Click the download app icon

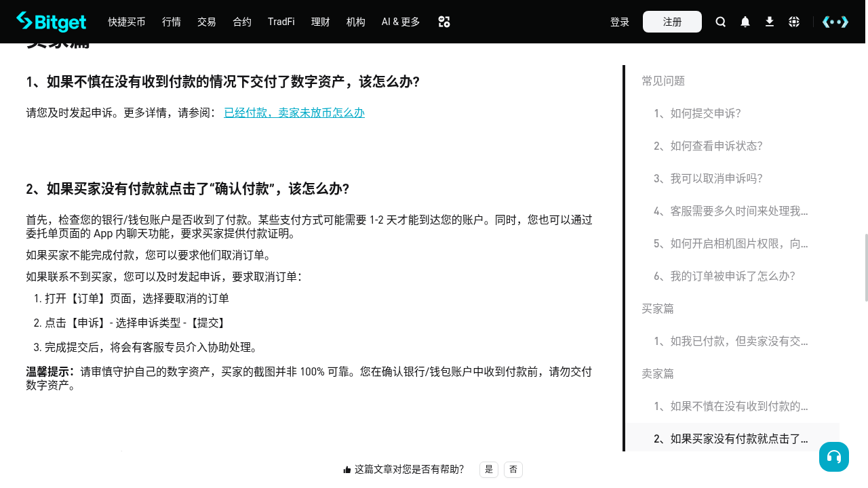point(770,22)
